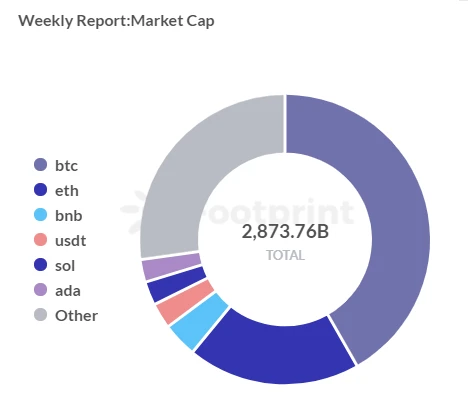Toggle the eth legend label
This screenshot has height=413, width=475.
[x=67, y=191]
